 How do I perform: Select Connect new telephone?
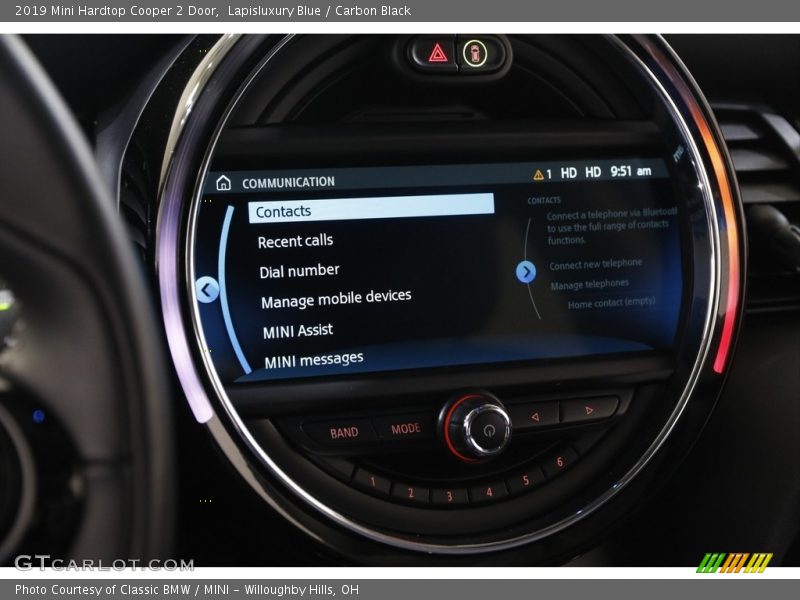pyautogui.click(x=595, y=264)
